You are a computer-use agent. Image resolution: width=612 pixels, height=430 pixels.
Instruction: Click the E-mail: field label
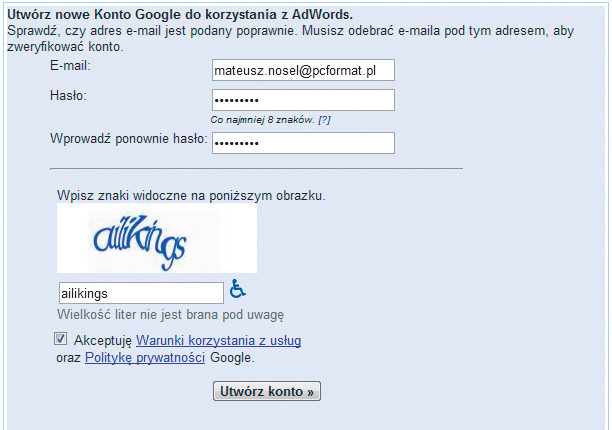pos(70,66)
